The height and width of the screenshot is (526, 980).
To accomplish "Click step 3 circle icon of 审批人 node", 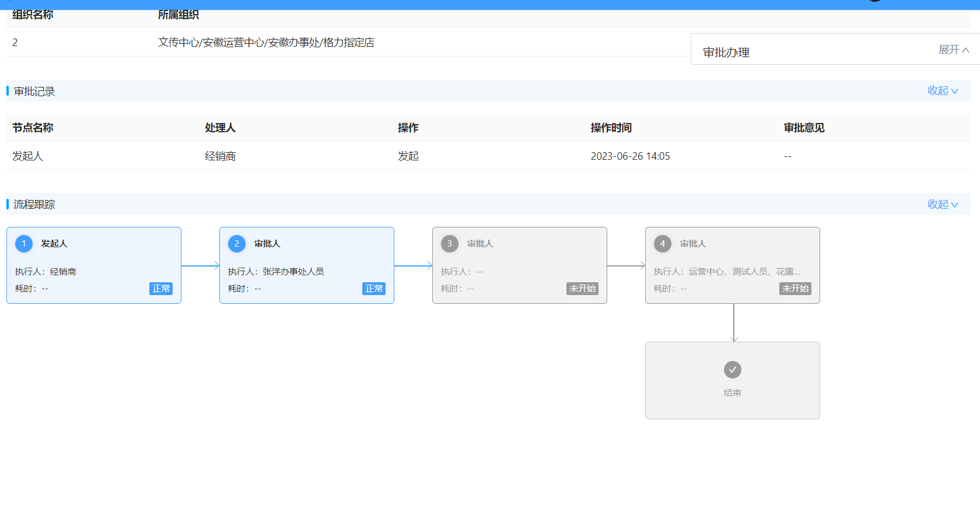I will pyautogui.click(x=450, y=244).
